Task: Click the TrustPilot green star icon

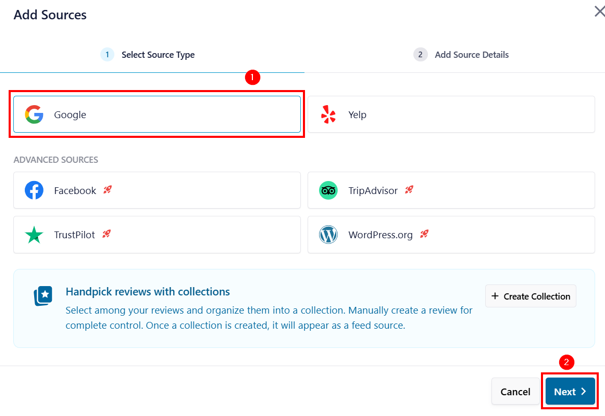Action: tap(34, 235)
